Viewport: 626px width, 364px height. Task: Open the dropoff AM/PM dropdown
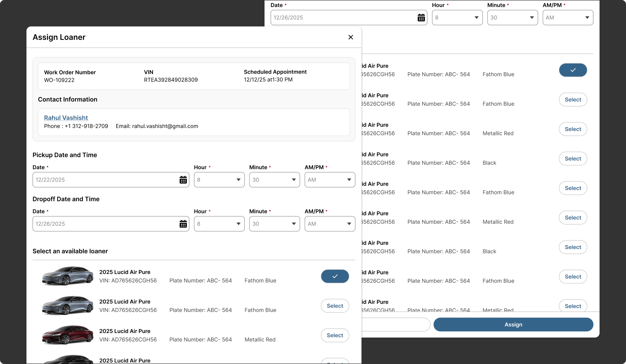(x=330, y=224)
